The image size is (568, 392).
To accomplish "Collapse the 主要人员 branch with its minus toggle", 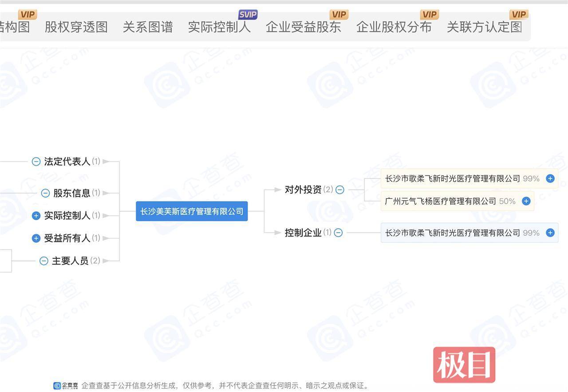I will [x=44, y=261].
